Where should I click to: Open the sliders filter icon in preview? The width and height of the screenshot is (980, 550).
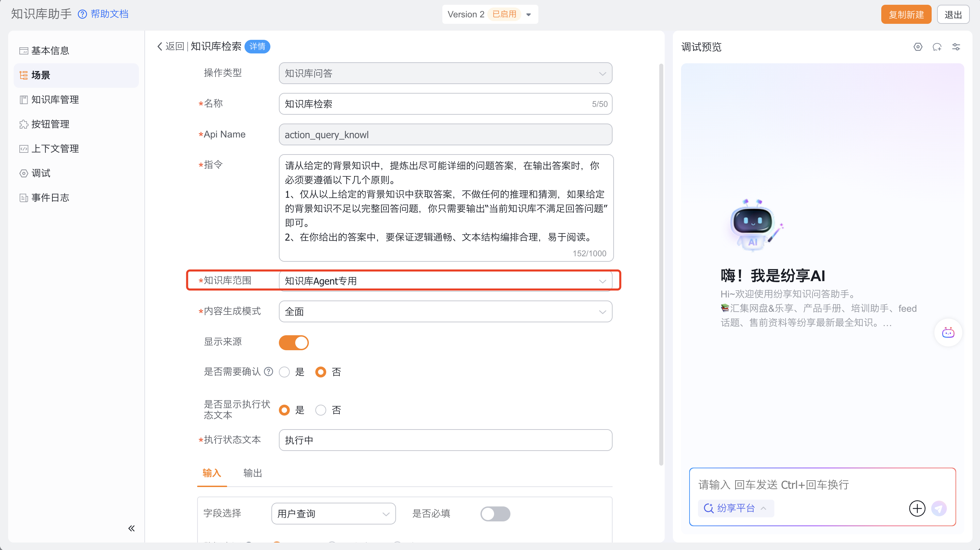[x=956, y=47]
